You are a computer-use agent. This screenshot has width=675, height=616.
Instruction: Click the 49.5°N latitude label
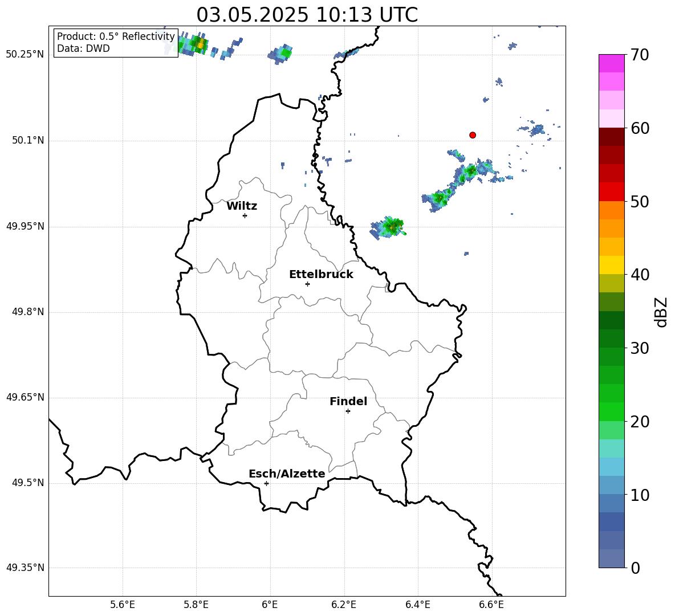pyautogui.click(x=28, y=483)
